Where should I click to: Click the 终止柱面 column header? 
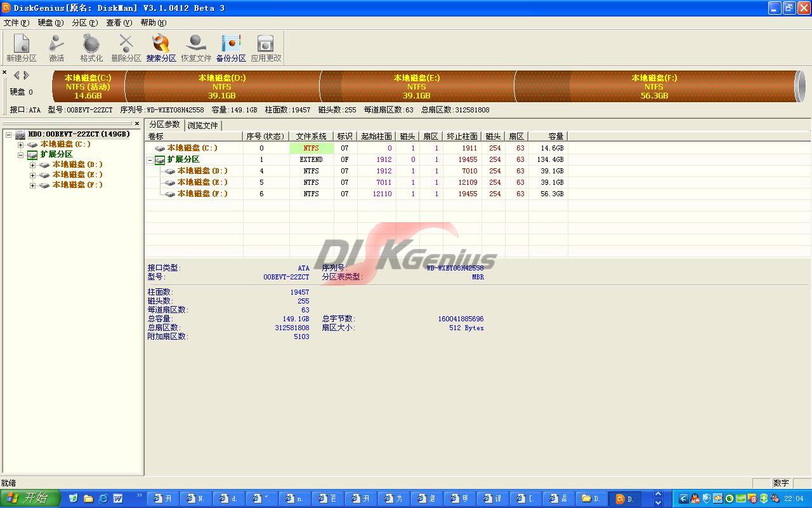pyautogui.click(x=462, y=137)
